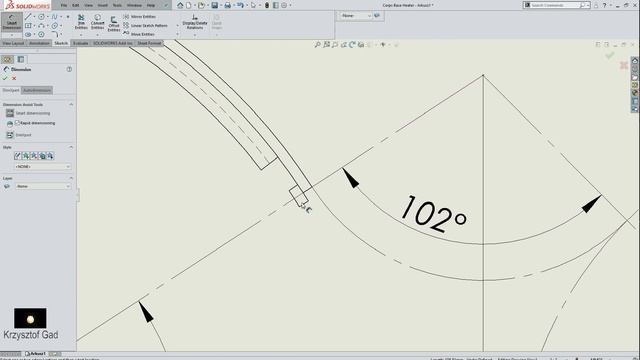Select the Line sketch tool
The image size is (640, 360).
[28, 17]
